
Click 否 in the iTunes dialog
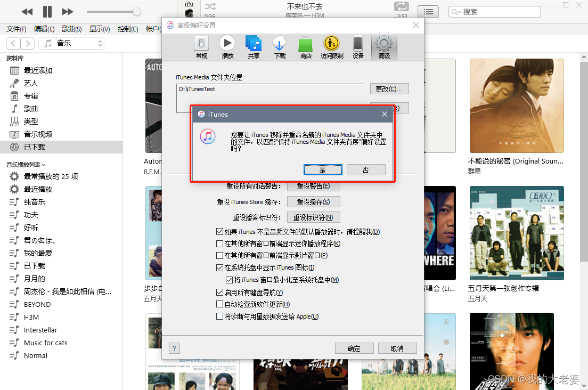[x=365, y=170]
